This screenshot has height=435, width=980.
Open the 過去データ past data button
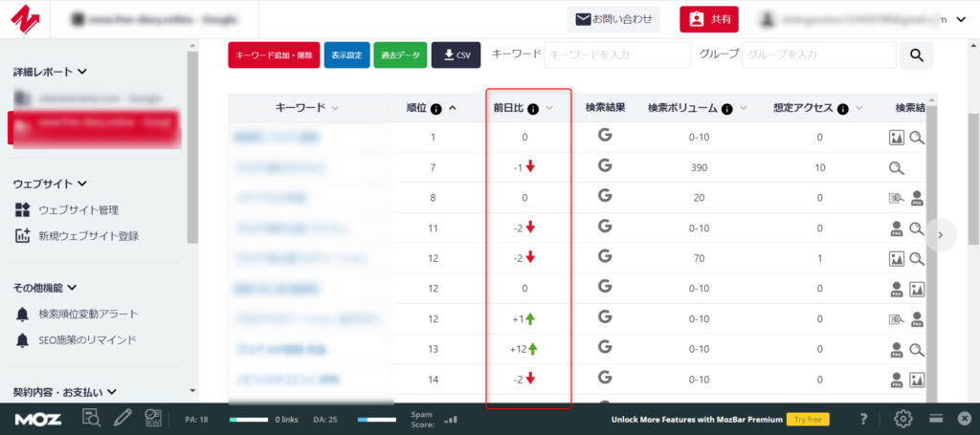[x=400, y=54]
